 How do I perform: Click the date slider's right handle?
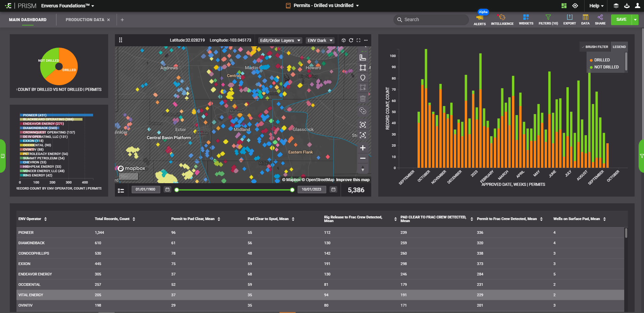(x=292, y=190)
